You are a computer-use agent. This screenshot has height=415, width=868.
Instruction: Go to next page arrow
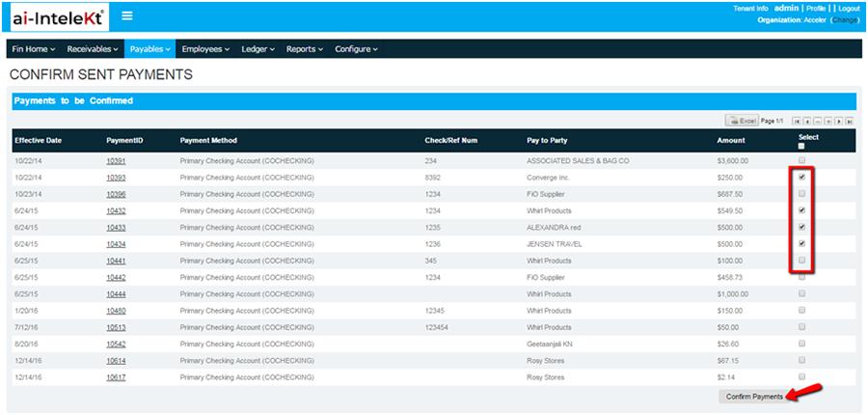pos(839,122)
